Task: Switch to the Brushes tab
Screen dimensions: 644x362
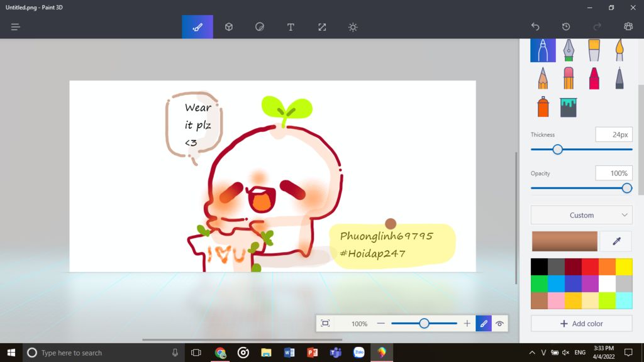Action: 197,27
